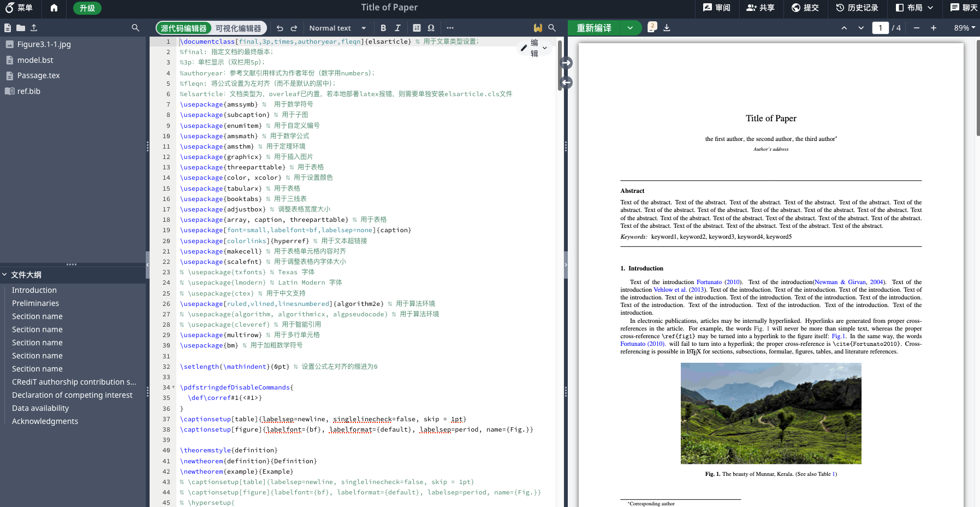Click Newman & Girvan citation link

848,282
